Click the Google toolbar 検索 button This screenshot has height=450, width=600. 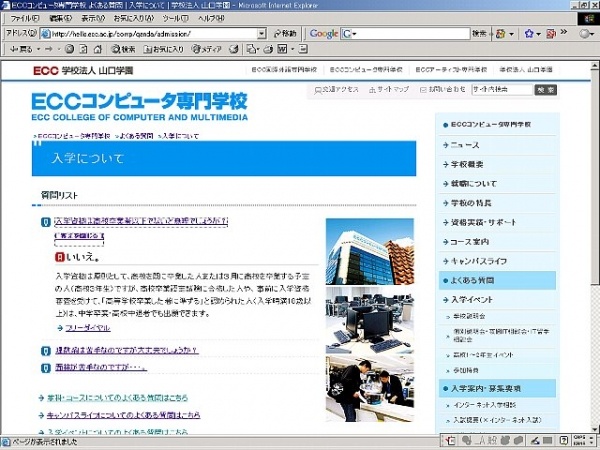tap(479, 34)
